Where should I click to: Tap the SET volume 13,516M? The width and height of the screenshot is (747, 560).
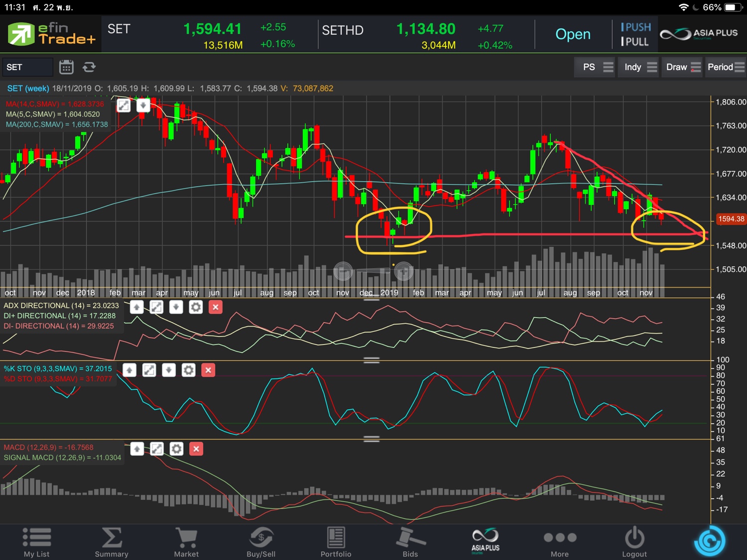point(223,45)
